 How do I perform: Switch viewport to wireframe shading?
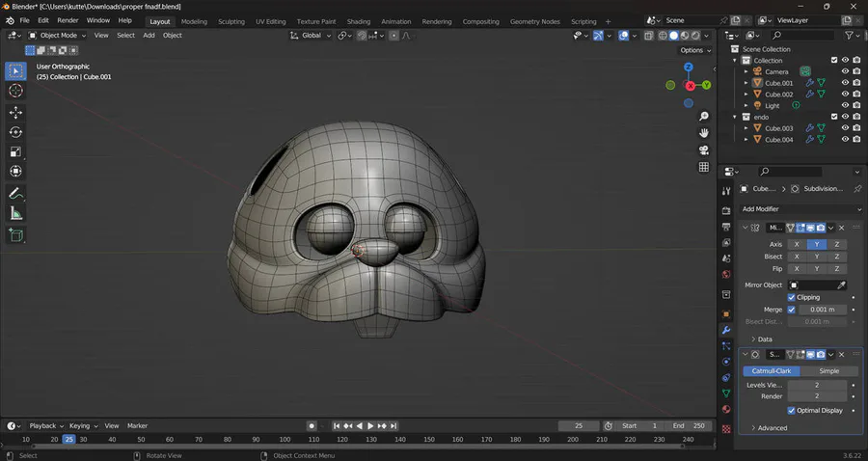663,36
